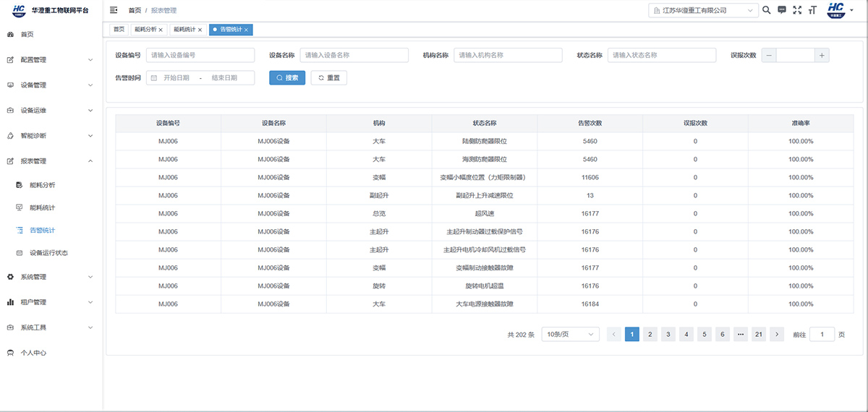868x412 pixels.
Task: Focus the 设备编号 input field
Action: (x=200, y=55)
